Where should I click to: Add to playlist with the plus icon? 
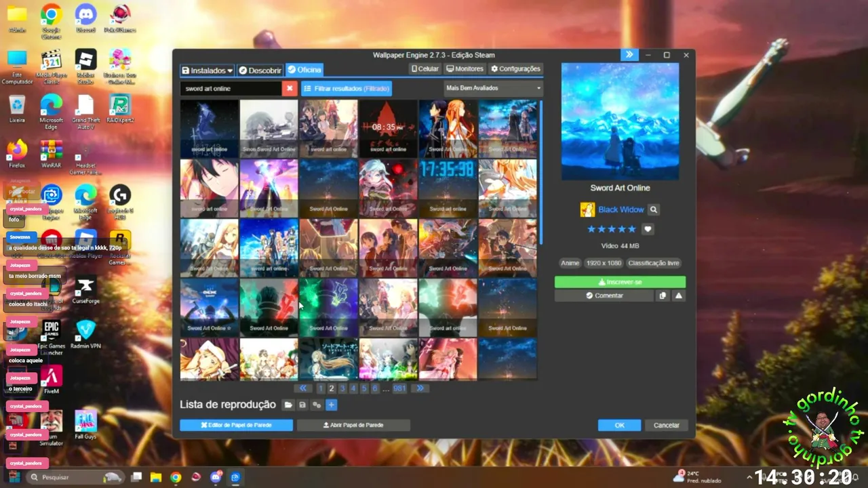[x=331, y=405]
